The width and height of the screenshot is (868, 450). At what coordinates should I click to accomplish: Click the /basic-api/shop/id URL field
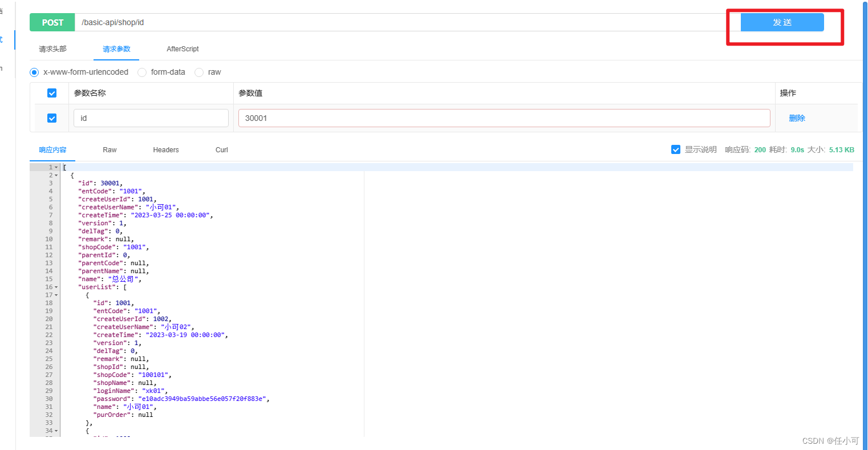point(407,22)
